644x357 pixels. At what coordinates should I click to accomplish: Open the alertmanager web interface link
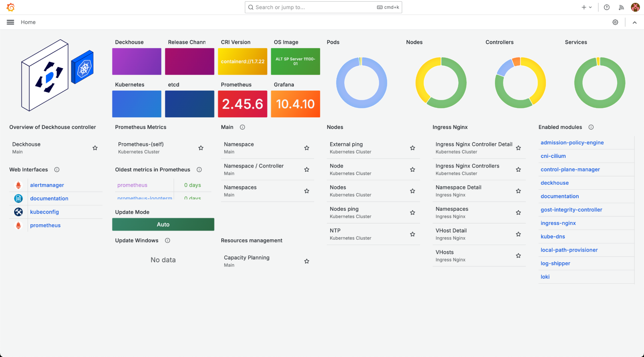tap(47, 185)
